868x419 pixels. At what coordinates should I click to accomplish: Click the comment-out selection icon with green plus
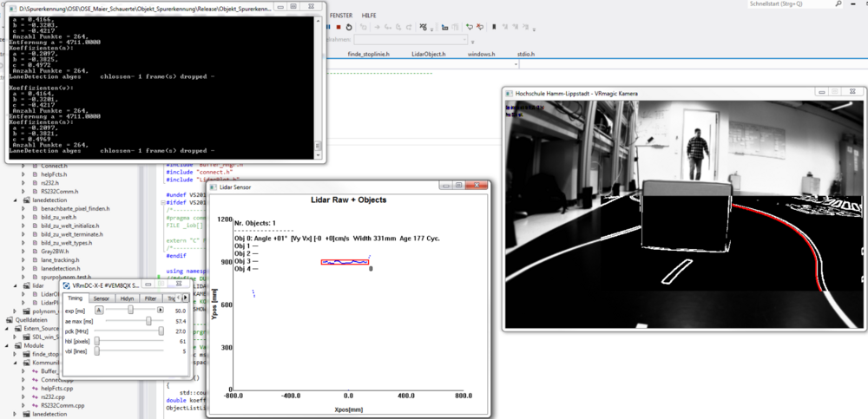point(469,27)
